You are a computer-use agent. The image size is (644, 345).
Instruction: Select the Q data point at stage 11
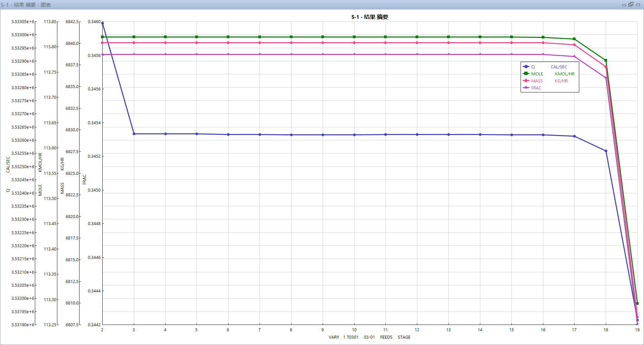point(385,135)
